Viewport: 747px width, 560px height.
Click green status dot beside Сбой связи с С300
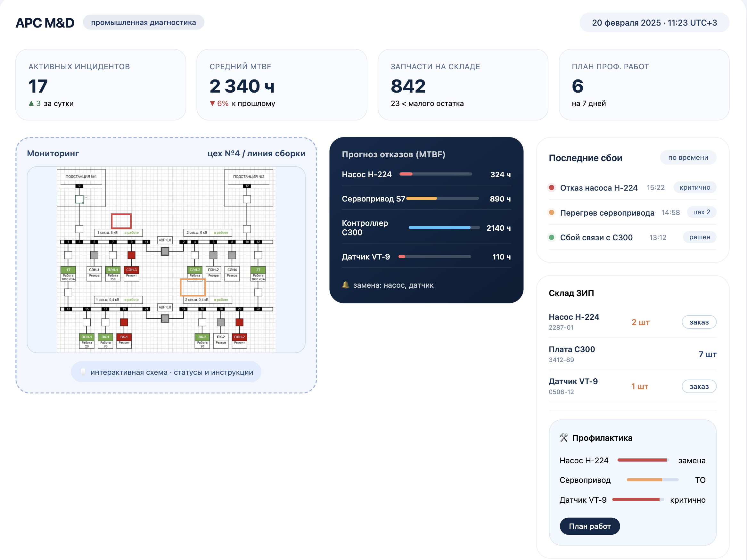[552, 237]
